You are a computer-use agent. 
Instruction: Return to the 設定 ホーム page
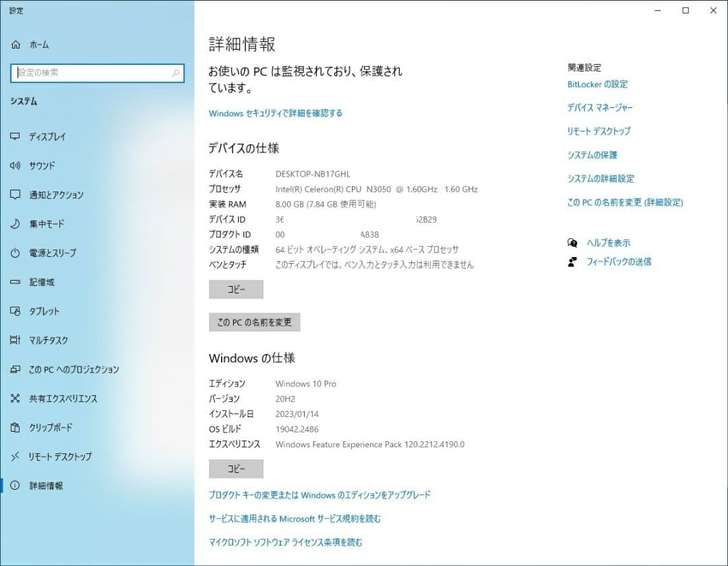[x=39, y=45]
